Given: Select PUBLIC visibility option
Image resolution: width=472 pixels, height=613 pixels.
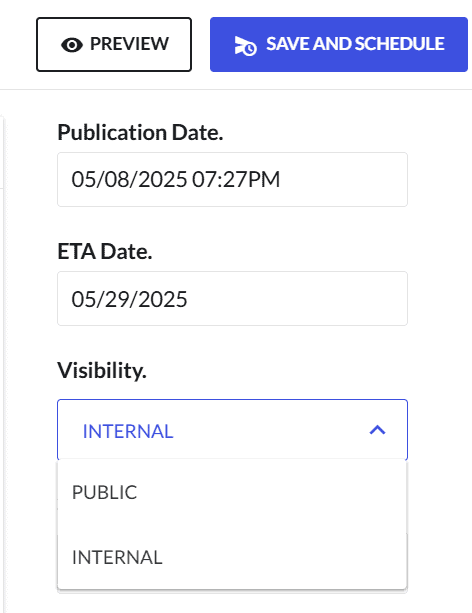Looking at the screenshot, I should (232, 492).
